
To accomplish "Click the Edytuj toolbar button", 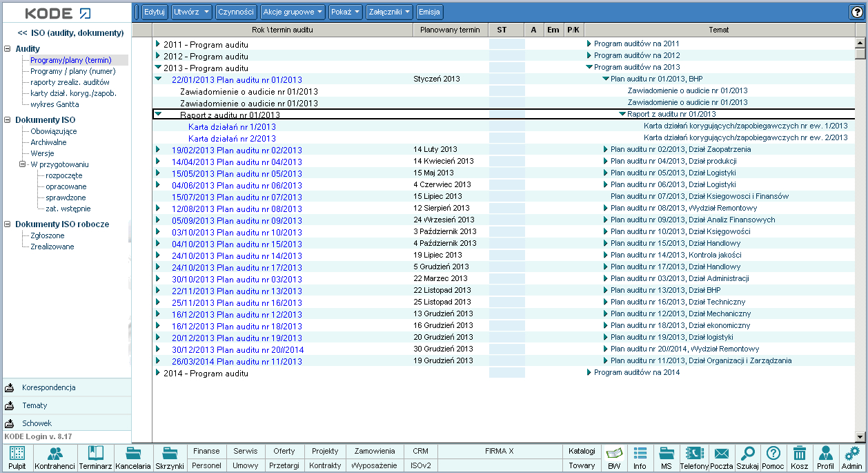I will tap(155, 12).
